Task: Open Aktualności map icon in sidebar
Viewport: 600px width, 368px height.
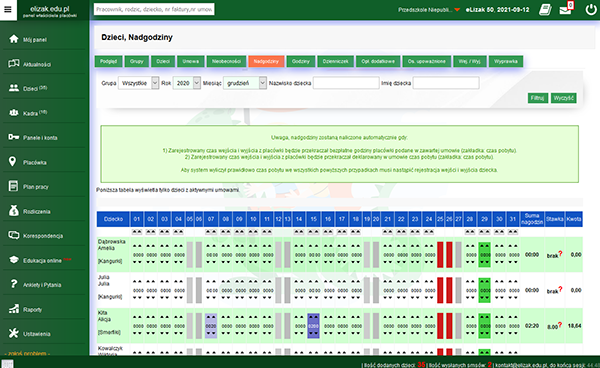Action: pyautogui.click(x=13, y=64)
